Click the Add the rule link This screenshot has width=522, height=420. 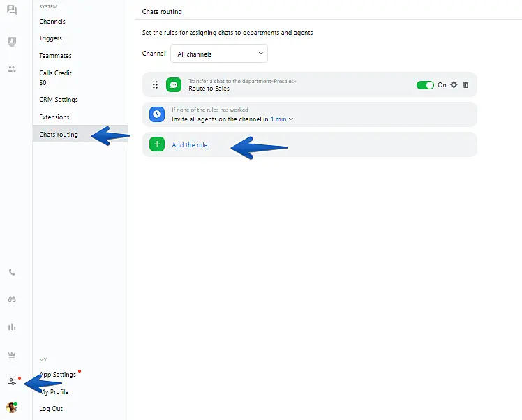pos(189,145)
